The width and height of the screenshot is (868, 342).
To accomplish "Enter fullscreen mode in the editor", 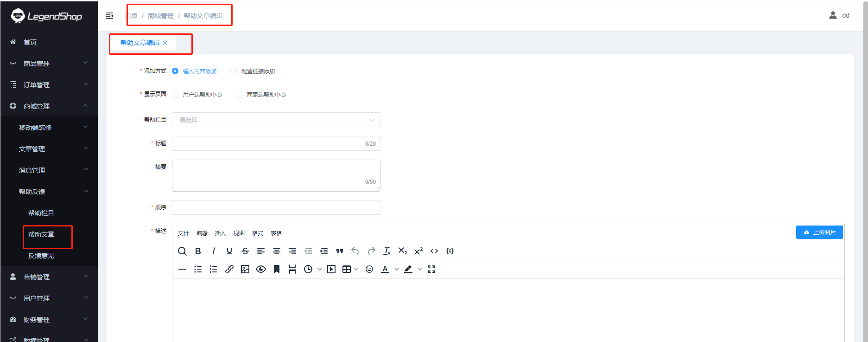I will pos(431,269).
